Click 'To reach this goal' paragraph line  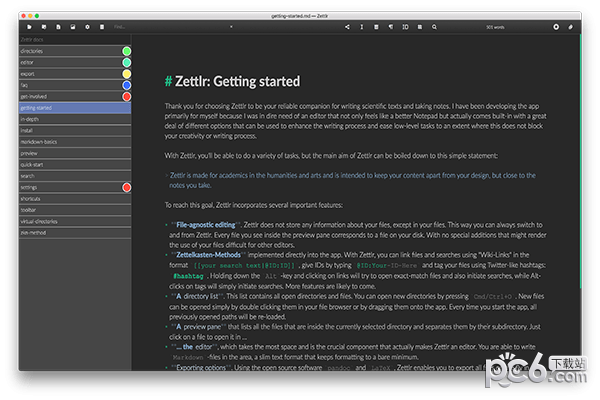[254, 205]
